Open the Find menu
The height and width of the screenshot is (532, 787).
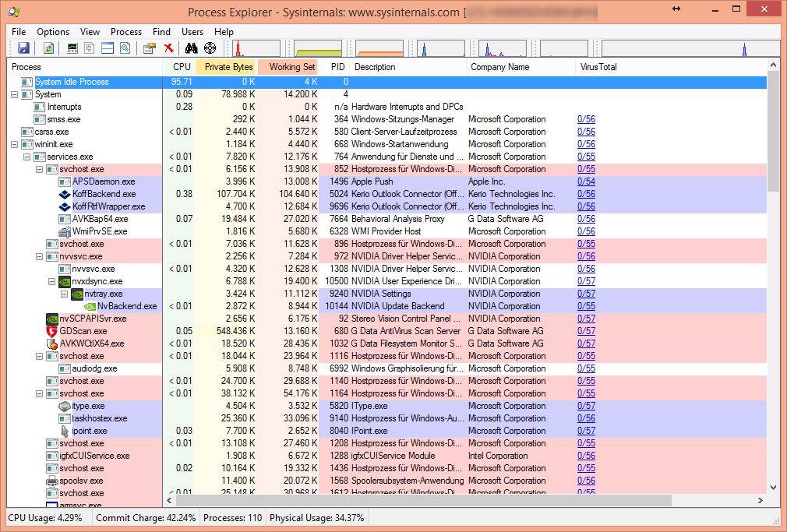(x=161, y=32)
